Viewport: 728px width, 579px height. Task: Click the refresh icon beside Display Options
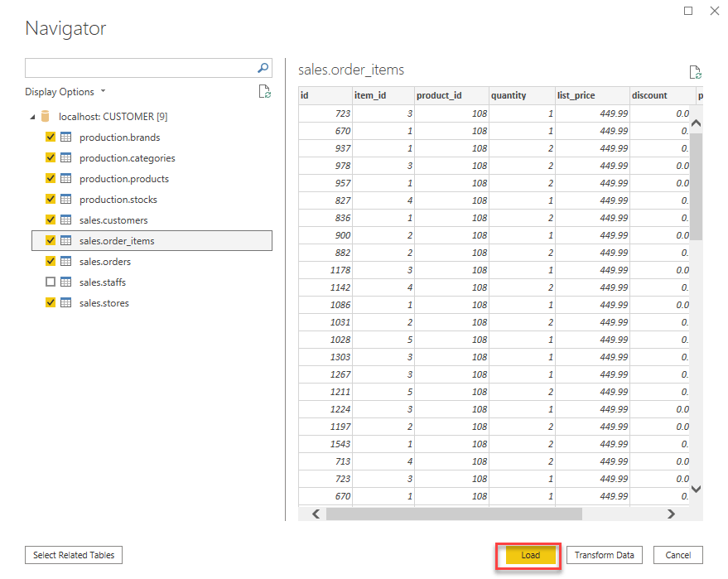[265, 91]
